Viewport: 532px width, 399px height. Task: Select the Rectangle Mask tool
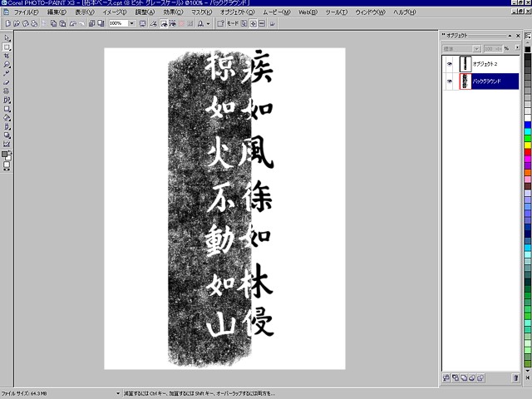[7, 47]
